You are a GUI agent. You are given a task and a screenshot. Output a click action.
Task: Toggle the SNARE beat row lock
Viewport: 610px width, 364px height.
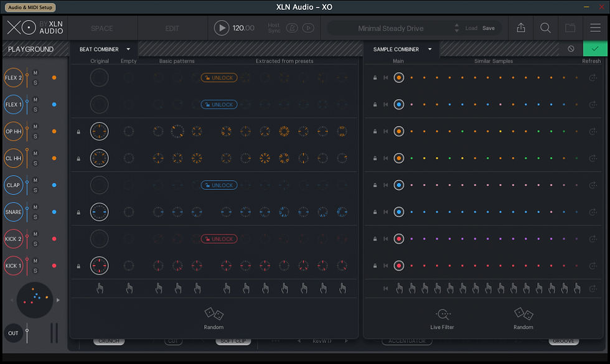coord(78,212)
